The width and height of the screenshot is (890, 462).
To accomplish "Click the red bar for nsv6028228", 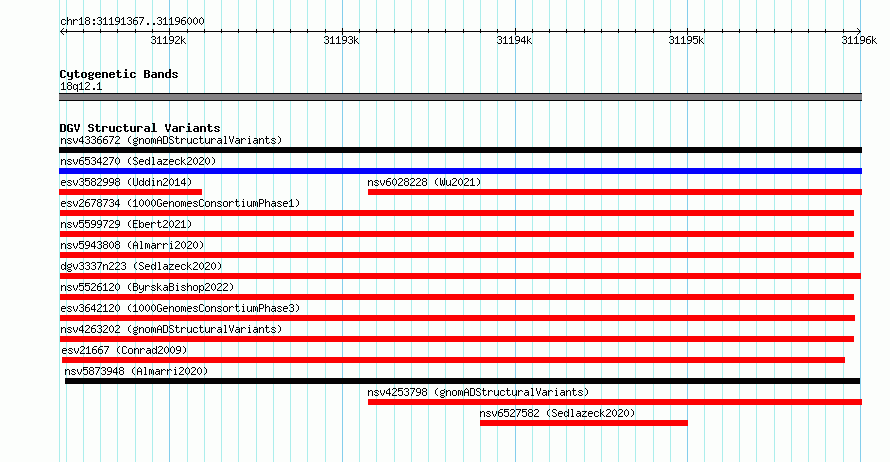I will pyautogui.click(x=615, y=192).
